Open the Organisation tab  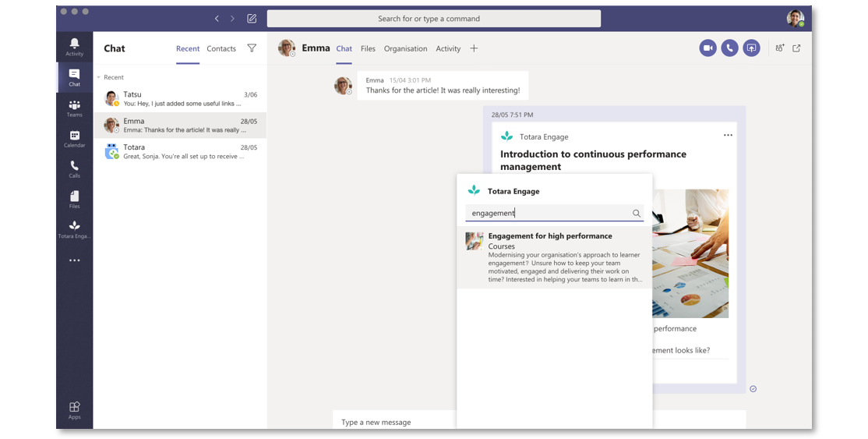[x=406, y=49]
